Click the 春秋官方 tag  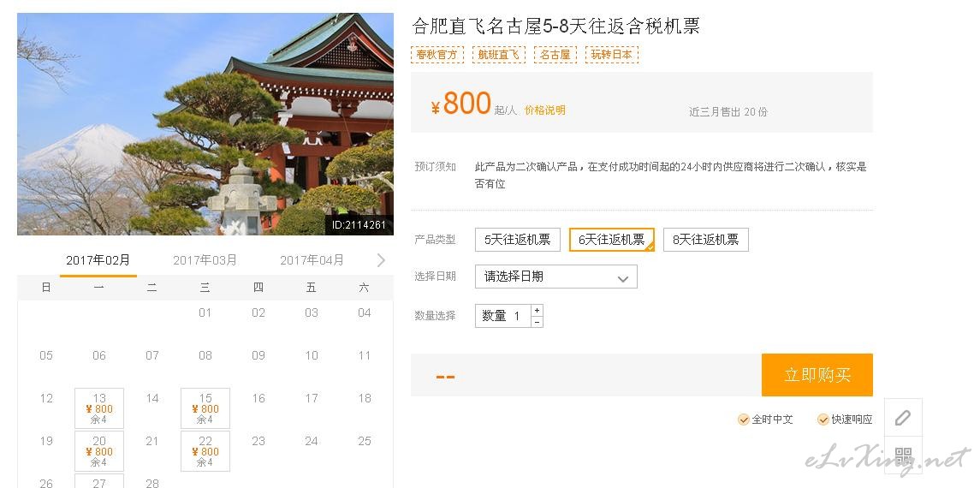click(437, 54)
